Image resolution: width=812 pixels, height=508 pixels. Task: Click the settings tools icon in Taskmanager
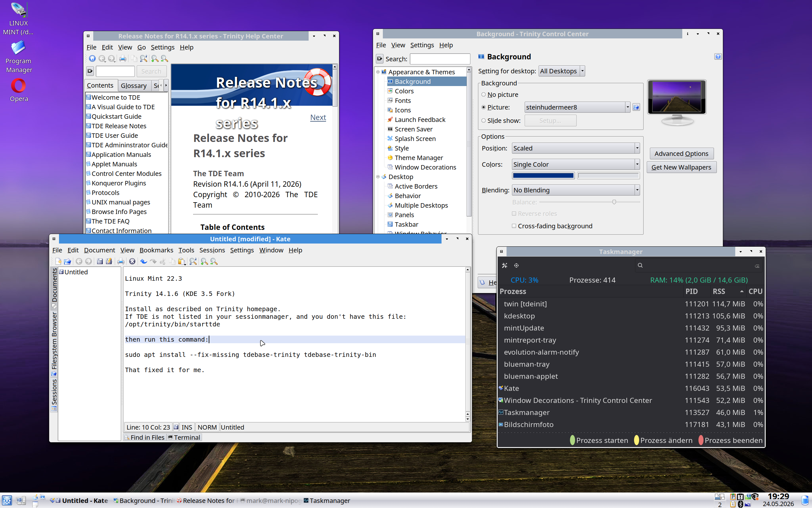504,265
